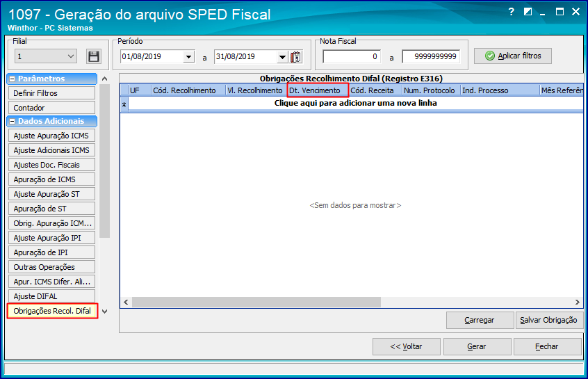Select Apuração de IPI

click(51, 252)
